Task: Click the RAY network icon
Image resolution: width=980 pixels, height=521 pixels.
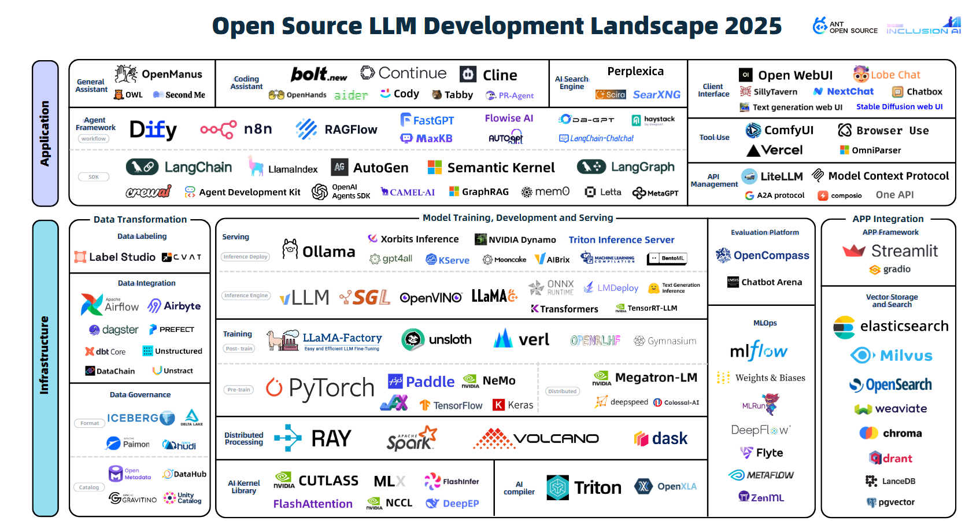Action: (x=288, y=438)
